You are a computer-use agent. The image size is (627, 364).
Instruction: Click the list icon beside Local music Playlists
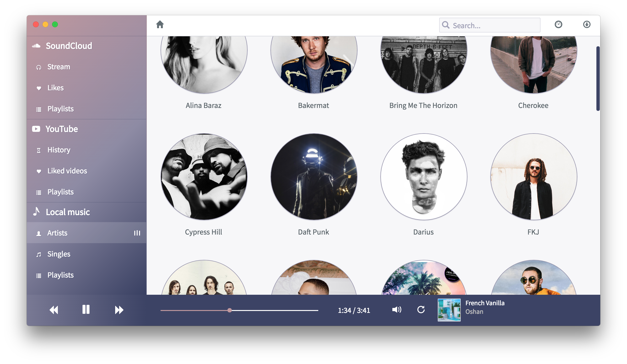point(38,275)
